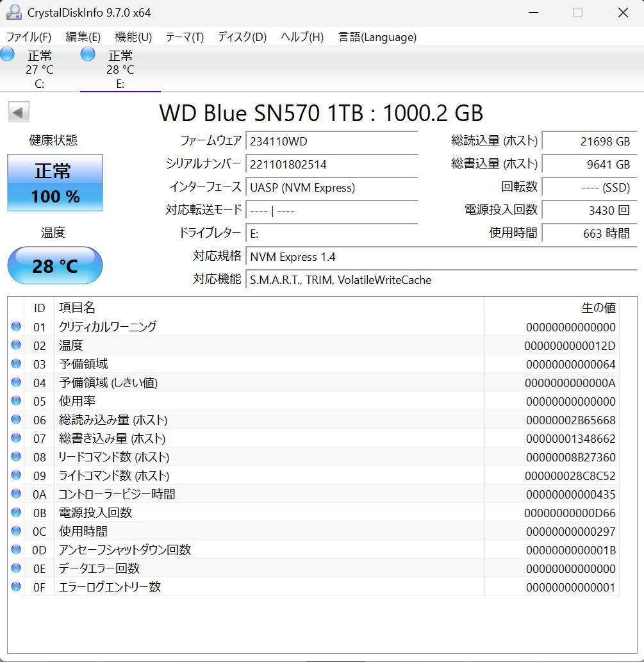Click the blue status dot beside データエラー回数
The width and height of the screenshot is (644, 662).
tap(15, 568)
